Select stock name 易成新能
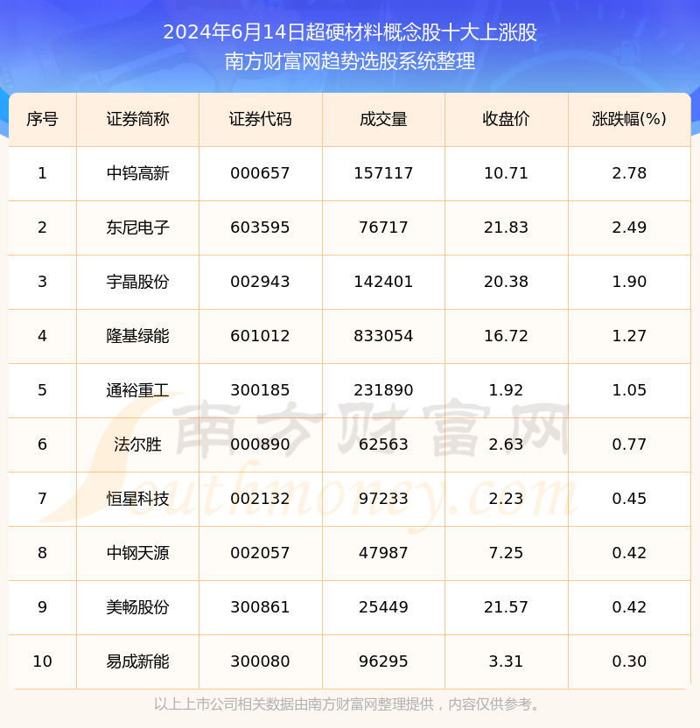The width and height of the screenshot is (700, 728). tap(137, 661)
